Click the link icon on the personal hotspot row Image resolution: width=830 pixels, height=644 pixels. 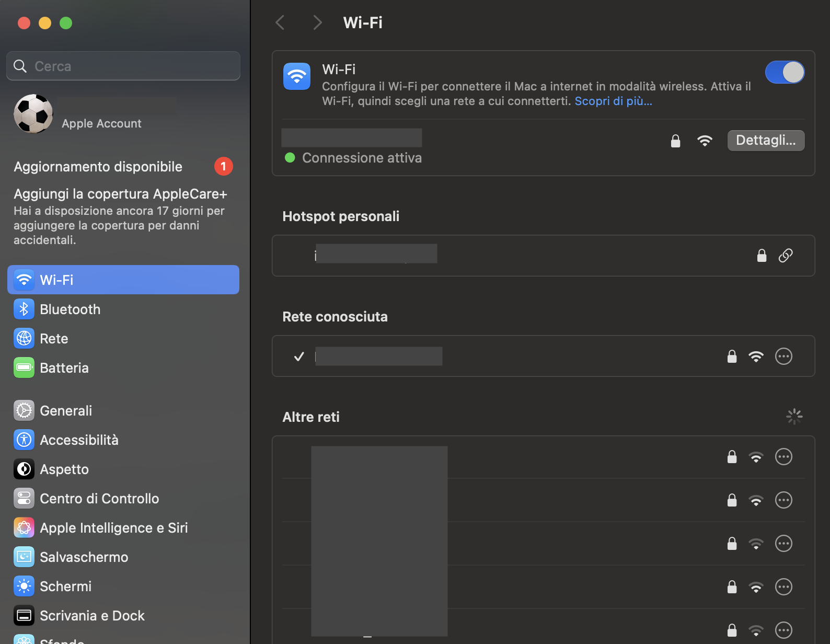[786, 255]
